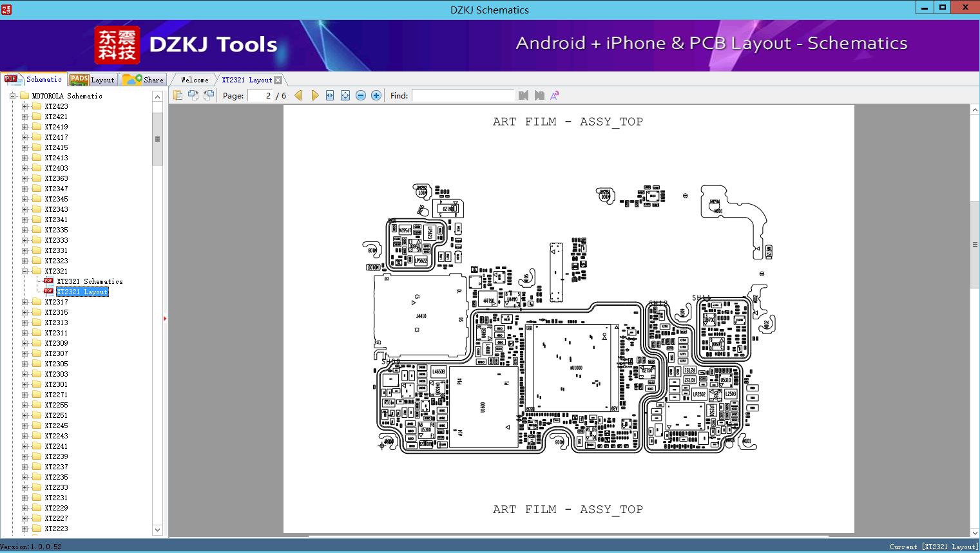Find the next search match
980x553 pixels.
pyautogui.click(x=539, y=95)
